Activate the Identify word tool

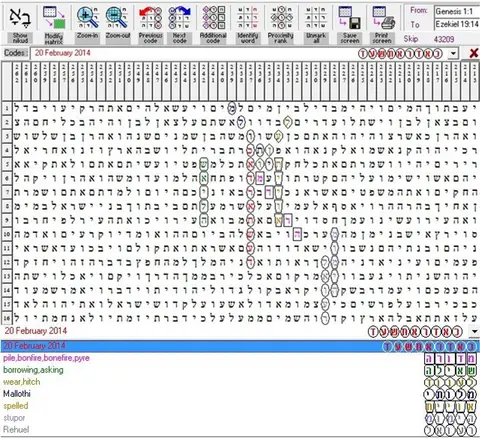tap(248, 18)
